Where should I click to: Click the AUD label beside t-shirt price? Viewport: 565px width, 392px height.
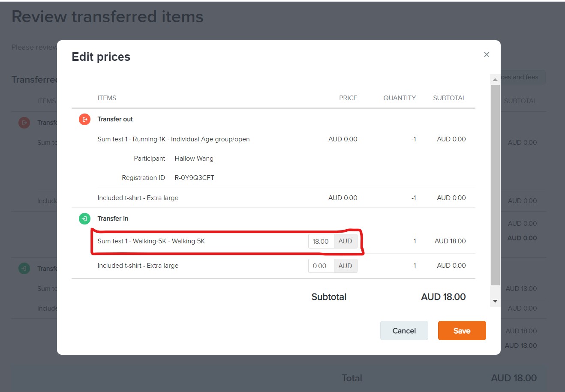click(345, 266)
